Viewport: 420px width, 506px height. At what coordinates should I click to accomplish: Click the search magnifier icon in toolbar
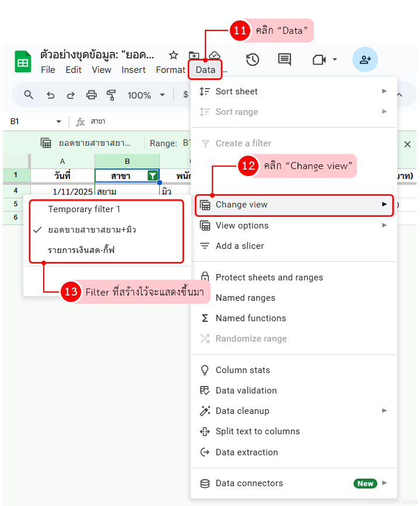29,95
